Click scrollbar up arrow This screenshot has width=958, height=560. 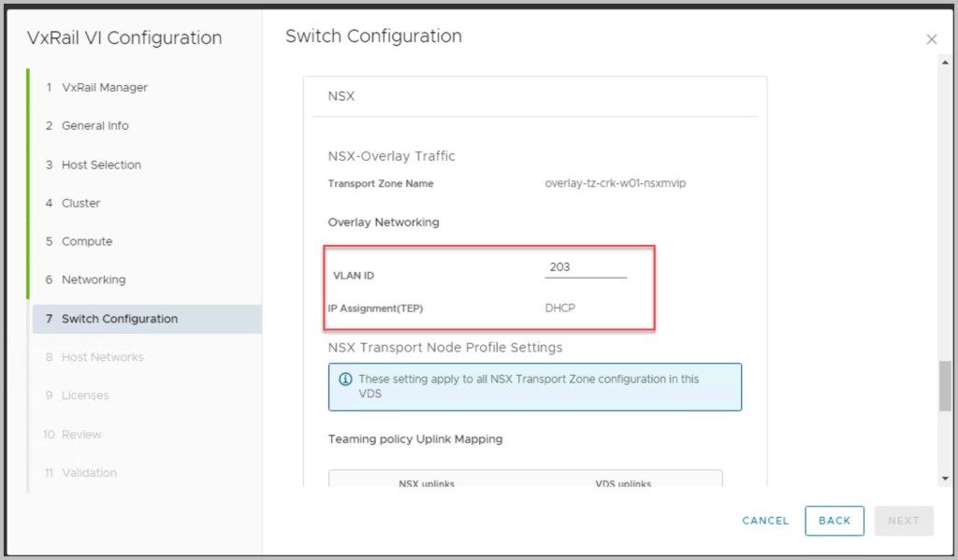pos(945,62)
